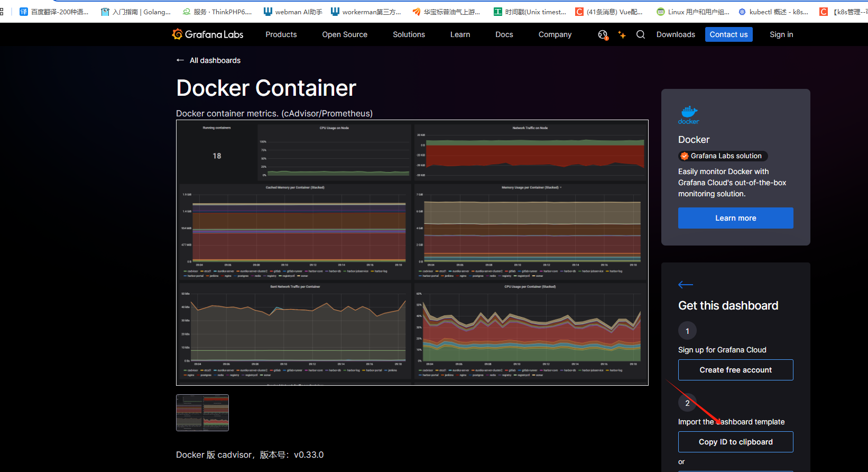Click the Create free account button
The image size is (868, 472).
point(735,370)
